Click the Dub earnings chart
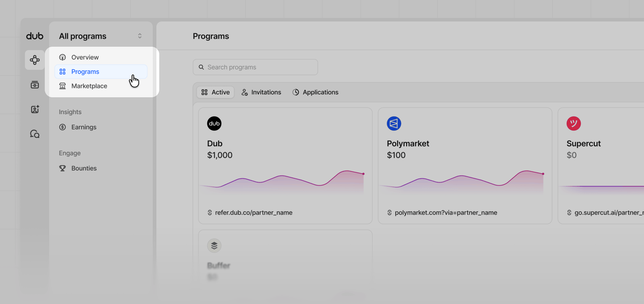 (282, 182)
